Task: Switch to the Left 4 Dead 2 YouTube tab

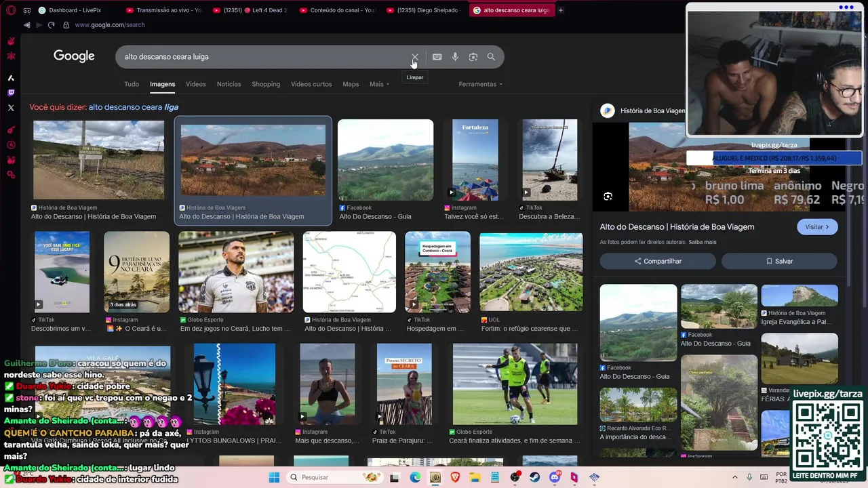Action: tap(251, 10)
